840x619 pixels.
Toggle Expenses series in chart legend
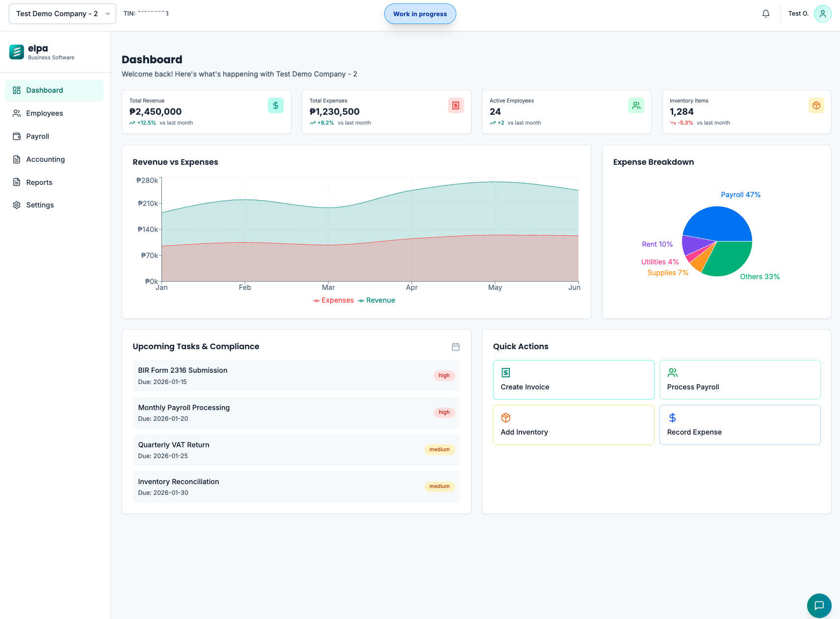334,300
